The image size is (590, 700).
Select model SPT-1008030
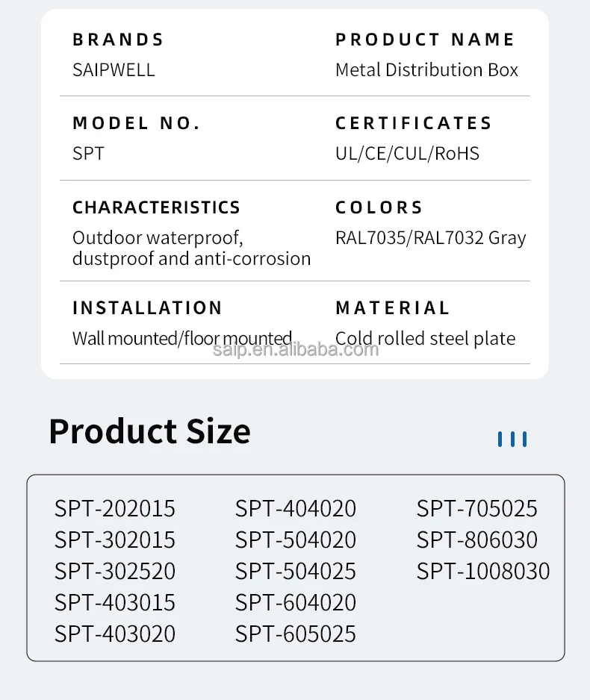[x=483, y=572]
